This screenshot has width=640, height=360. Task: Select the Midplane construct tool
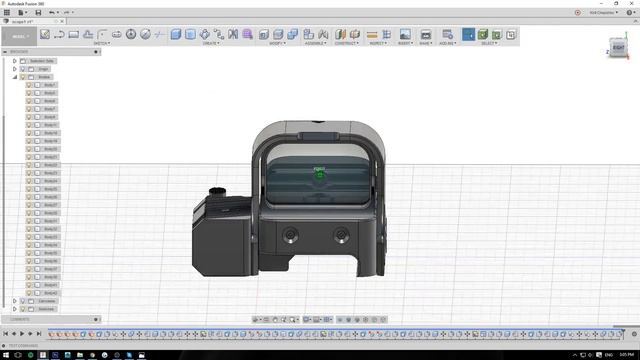pyautogui.click(x=355, y=34)
